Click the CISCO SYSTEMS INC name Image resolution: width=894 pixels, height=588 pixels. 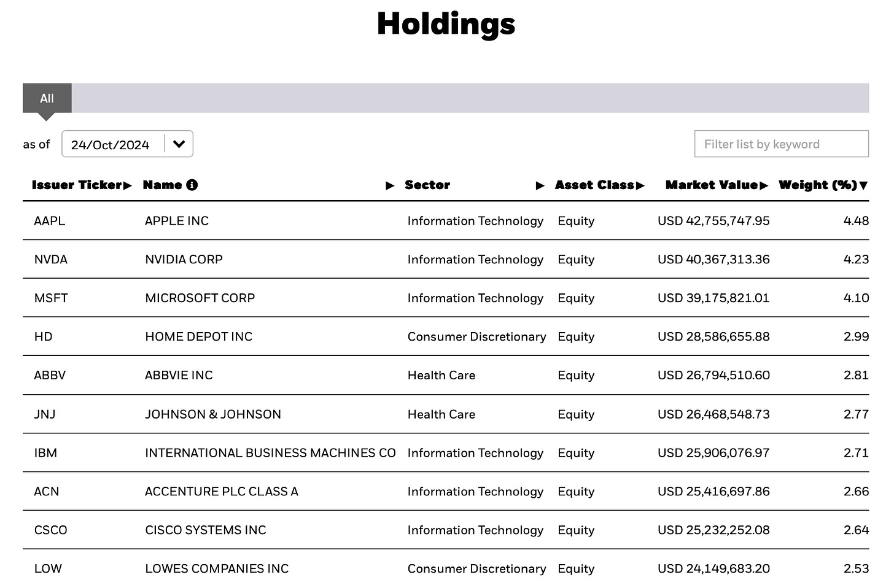point(206,530)
